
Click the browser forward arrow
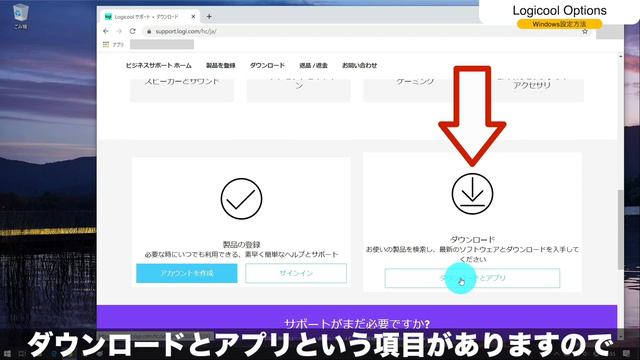pos(119,31)
